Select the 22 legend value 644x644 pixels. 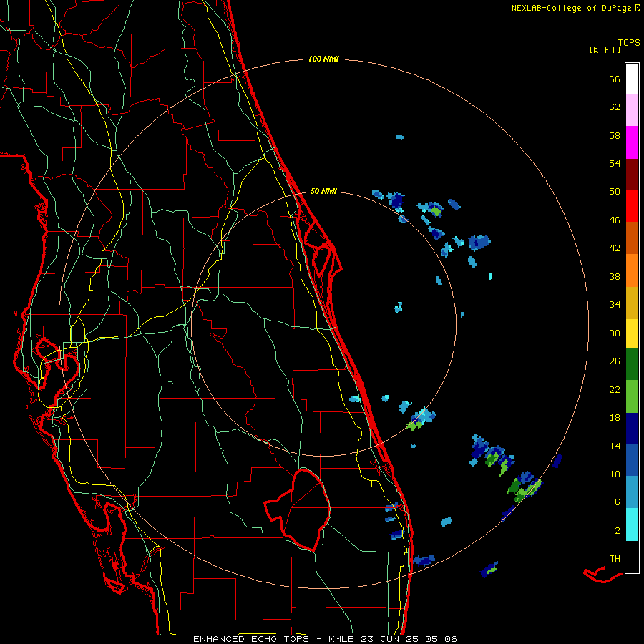(615, 389)
